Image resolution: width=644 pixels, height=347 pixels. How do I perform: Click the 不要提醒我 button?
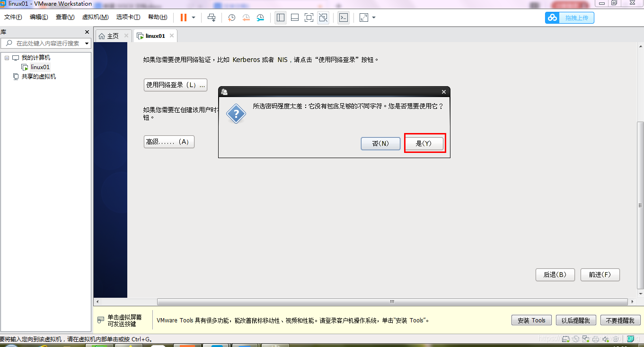[620, 320]
